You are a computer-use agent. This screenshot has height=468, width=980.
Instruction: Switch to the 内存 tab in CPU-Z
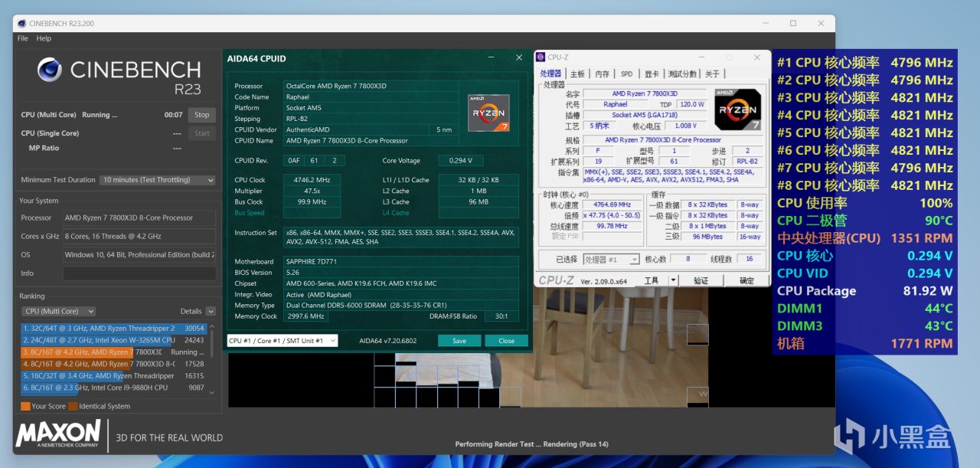coord(603,74)
